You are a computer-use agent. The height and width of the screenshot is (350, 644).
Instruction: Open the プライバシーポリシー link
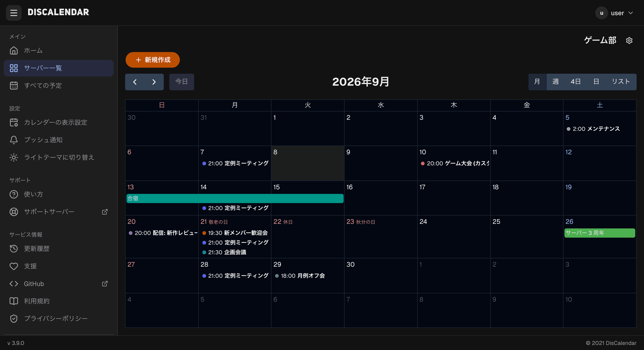coord(59,318)
